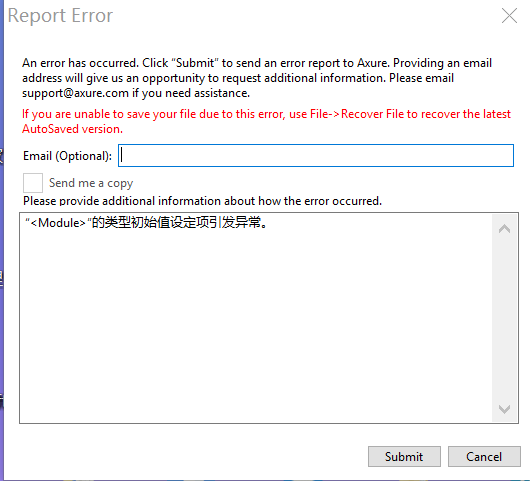Viewport: 530px width, 481px height.
Task: Click the down arrow of the textbox scrollbar
Action: pos(504,409)
